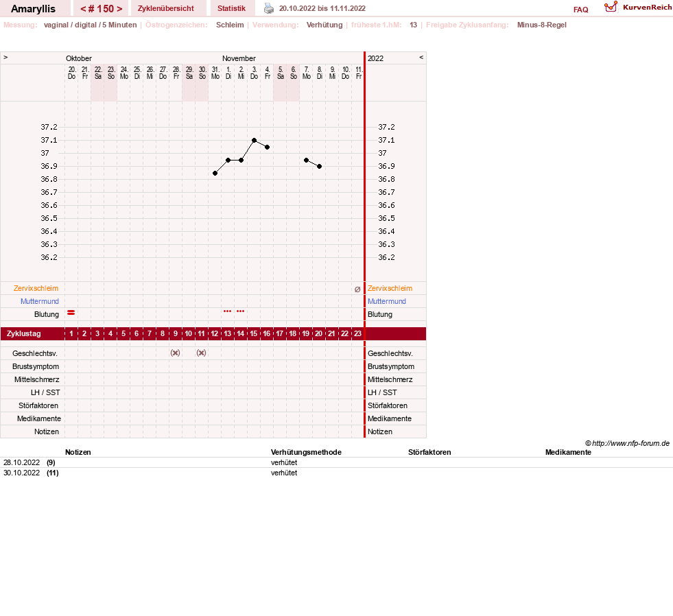Click the 5. Sa date column header
The height and width of the screenshot is (616, 673).
point(281,73)
